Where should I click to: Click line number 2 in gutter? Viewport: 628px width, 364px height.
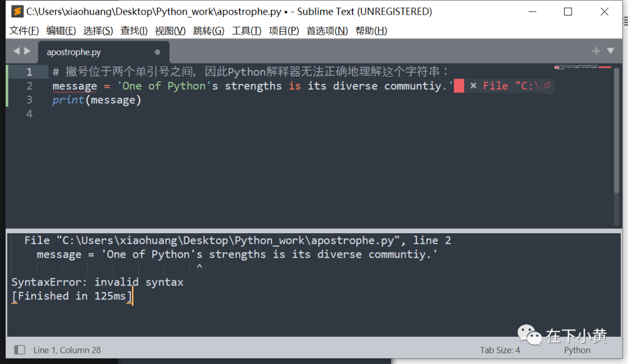[x=29, y=86]
